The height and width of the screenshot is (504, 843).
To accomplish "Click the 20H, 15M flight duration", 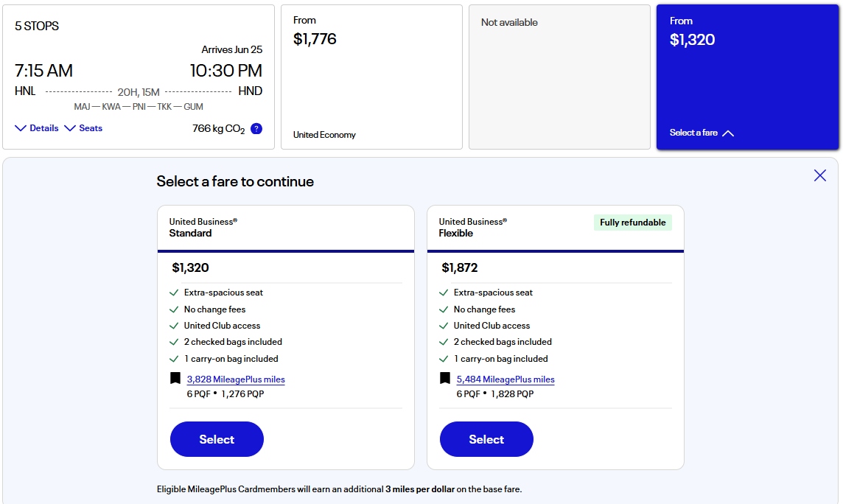I will point(139,92).
